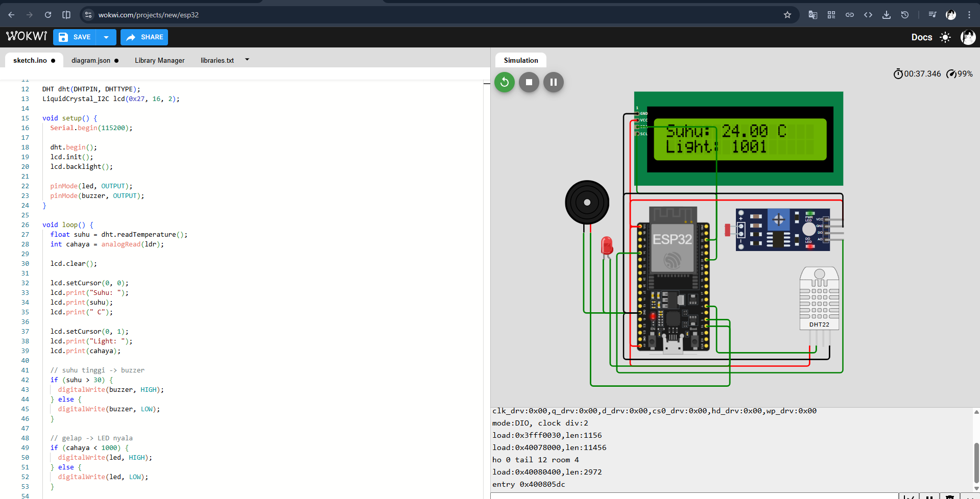Click serial output 'mode:DIO, clock div:2'
This screenshot has height=499, width=980.
(540, 423)
